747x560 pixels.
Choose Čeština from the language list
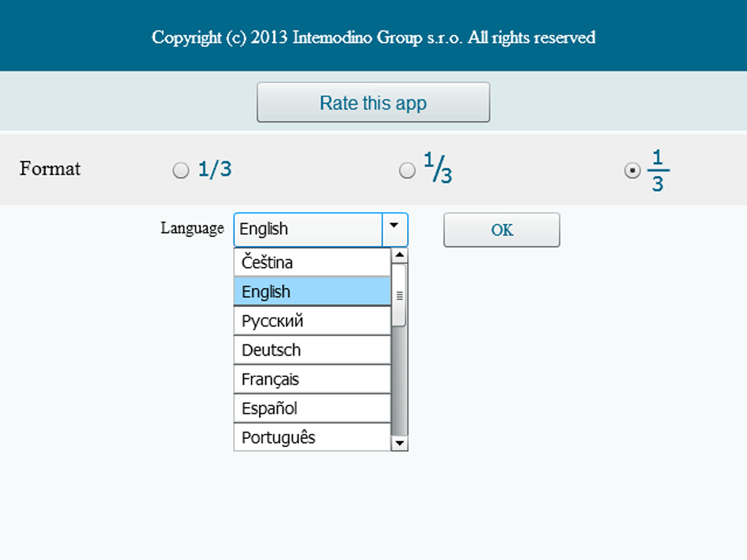[312, 262]
